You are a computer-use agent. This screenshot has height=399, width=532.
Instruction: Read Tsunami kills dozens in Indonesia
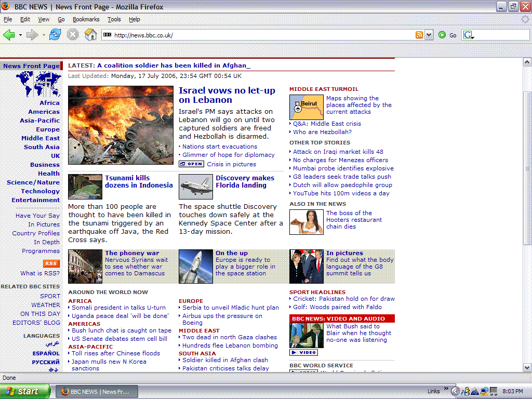point(139,181)
